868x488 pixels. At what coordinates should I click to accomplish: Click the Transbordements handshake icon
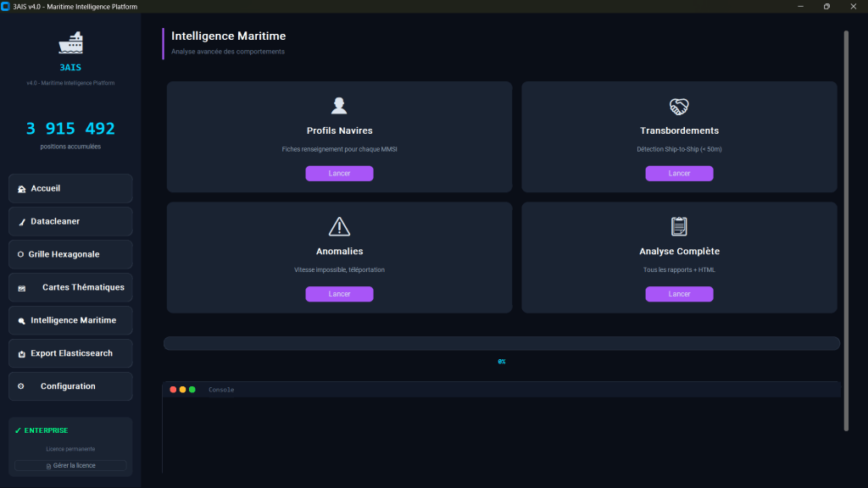click(x=679, y=106)
